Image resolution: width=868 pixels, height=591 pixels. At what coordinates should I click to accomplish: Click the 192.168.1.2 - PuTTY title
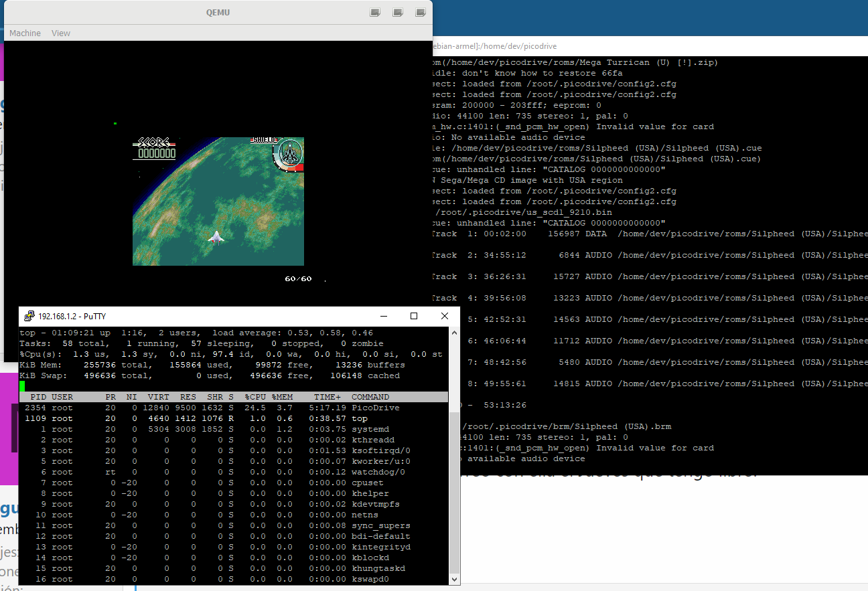(72, 317)
